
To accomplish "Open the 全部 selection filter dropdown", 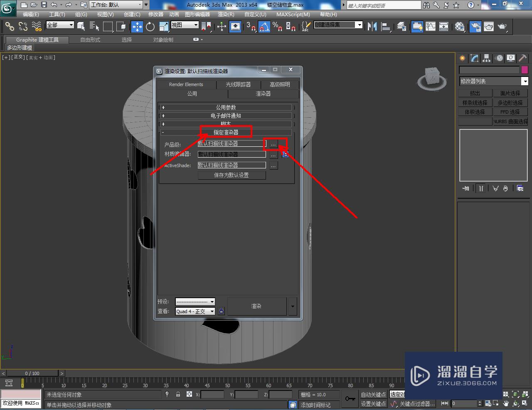I will 60,25.
